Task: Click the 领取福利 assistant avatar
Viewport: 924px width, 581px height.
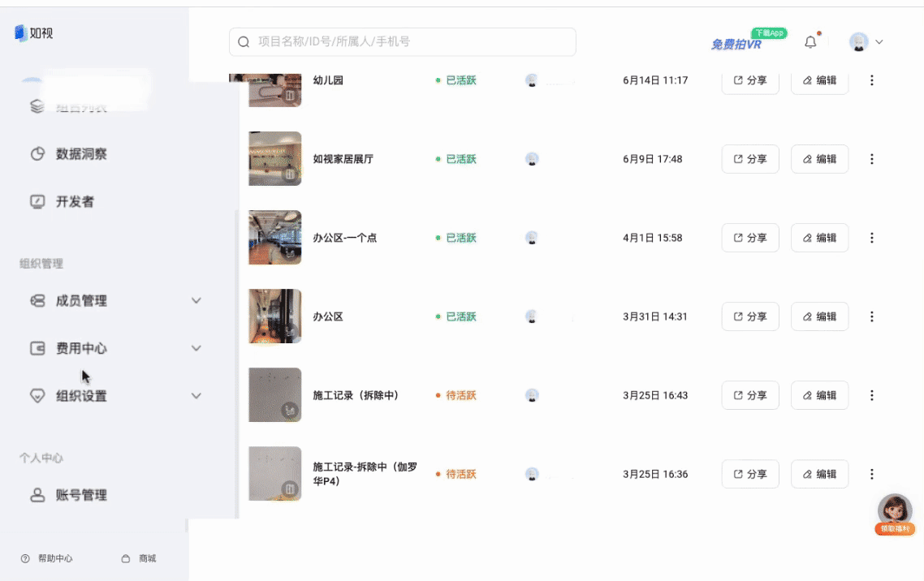Action: [895, 514]
